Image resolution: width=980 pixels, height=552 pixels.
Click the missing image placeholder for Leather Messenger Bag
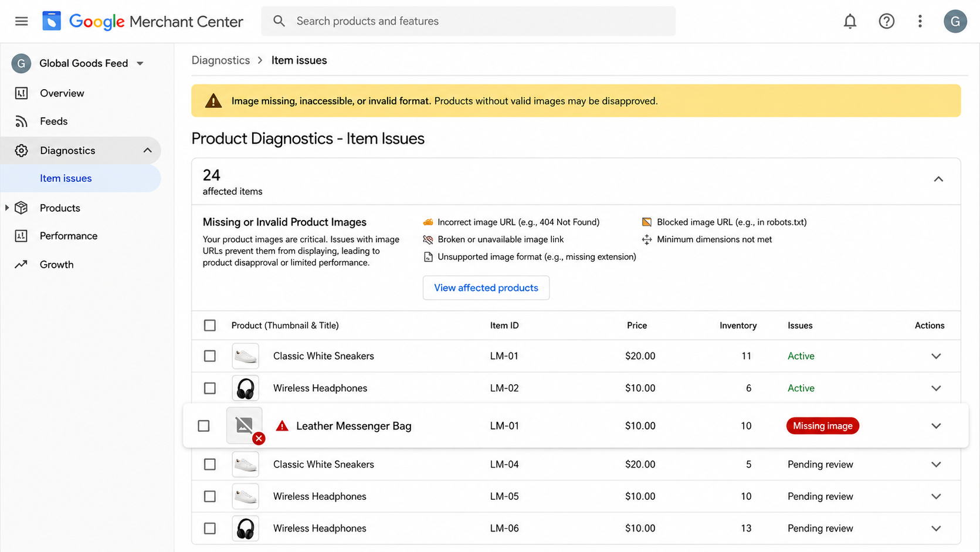(245, 425)
